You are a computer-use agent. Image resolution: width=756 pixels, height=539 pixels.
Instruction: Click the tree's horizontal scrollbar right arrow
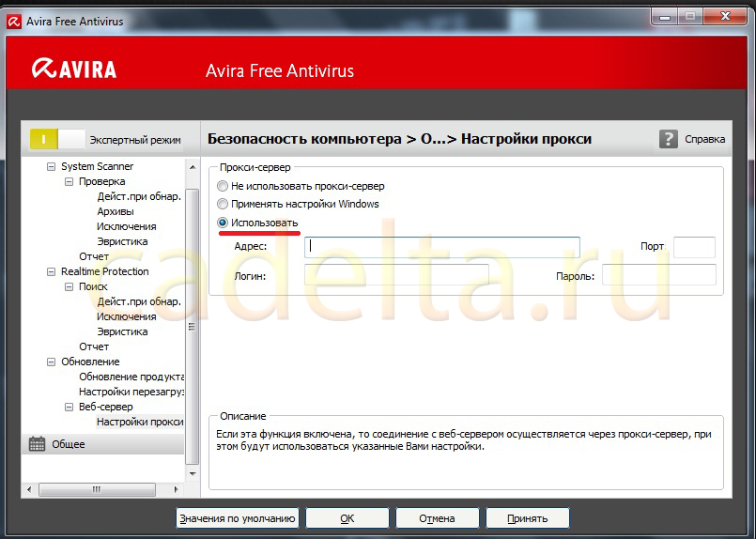(x=176, y=489)
